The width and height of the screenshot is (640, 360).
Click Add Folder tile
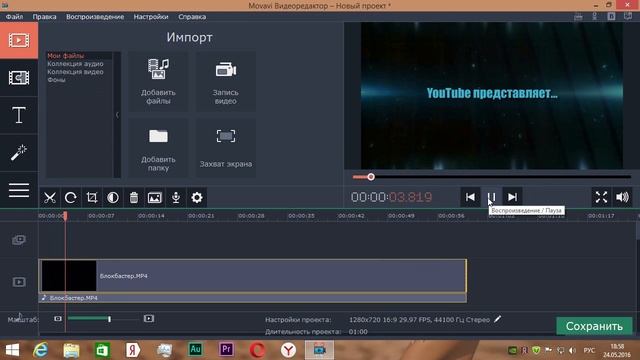158,148
